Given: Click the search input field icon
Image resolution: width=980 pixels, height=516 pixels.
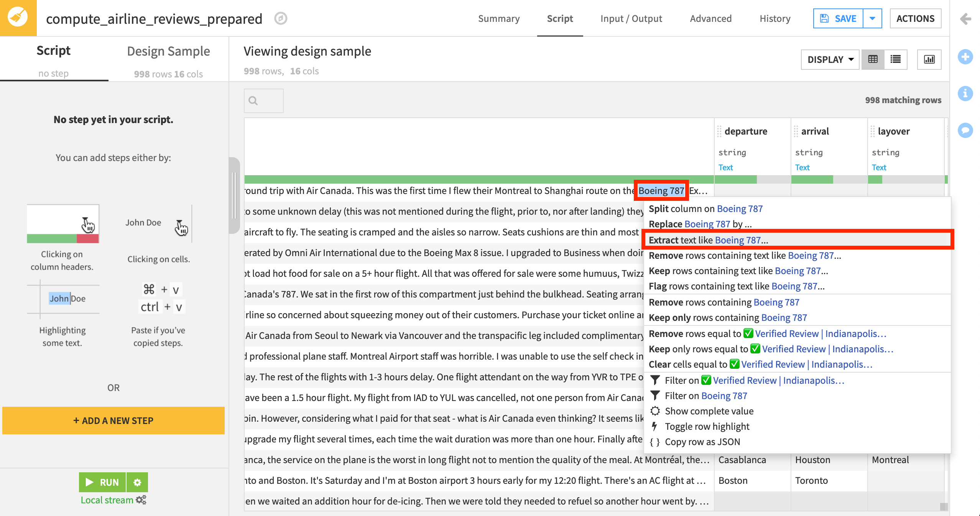Looking at the screenshot, I should click(x=253, y=100).
